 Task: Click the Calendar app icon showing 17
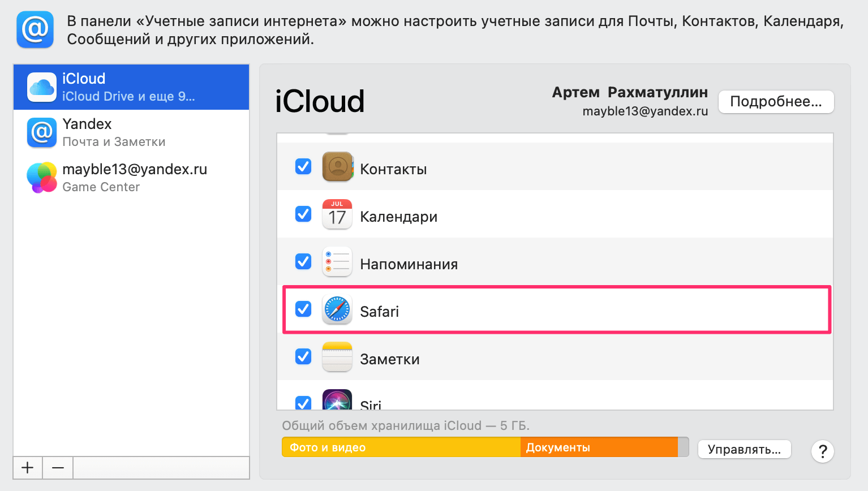(x=337, y=214)
